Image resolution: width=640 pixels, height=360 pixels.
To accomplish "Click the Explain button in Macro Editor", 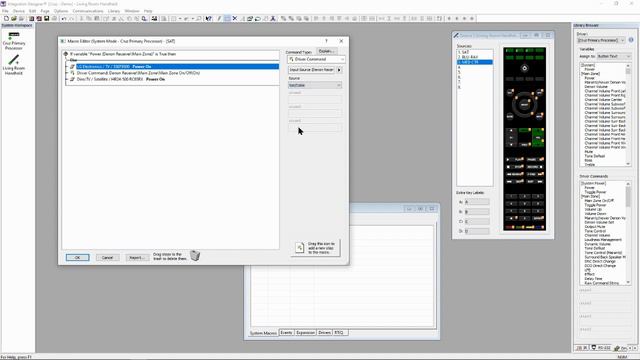I will 327,51.
